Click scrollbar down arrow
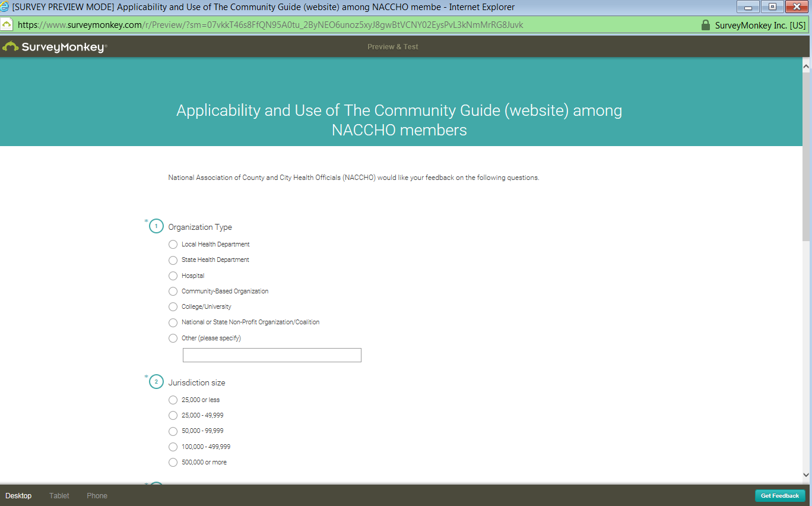Screen dimensions: 812x506 tap(806, 475)
